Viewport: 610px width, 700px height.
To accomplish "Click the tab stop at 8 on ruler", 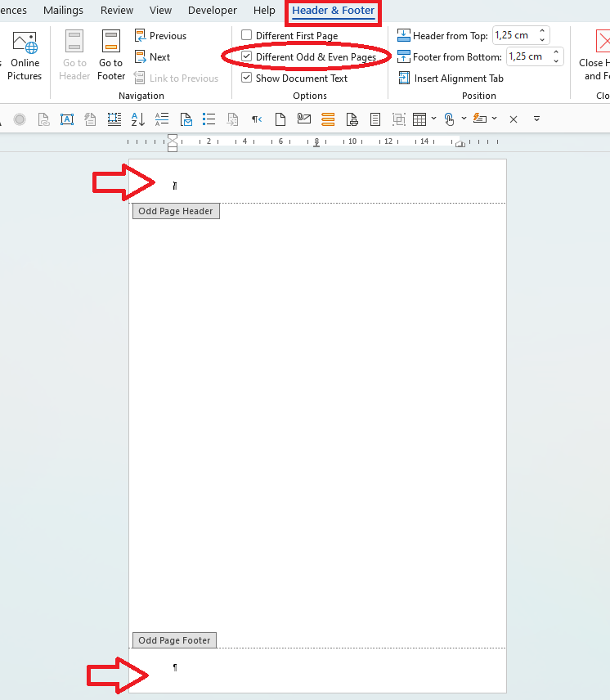I will tap(316, 146).
